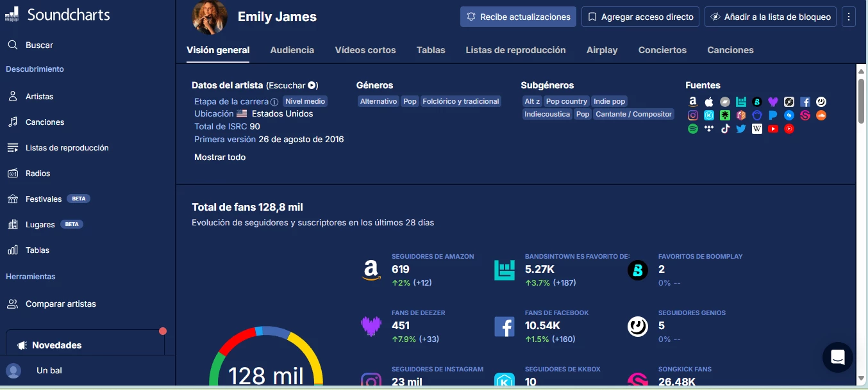Viewport: 868px width, 390px height.
Task: Click the Genius logo next to Seguidores Genios
Action: (x=638, y=327)
